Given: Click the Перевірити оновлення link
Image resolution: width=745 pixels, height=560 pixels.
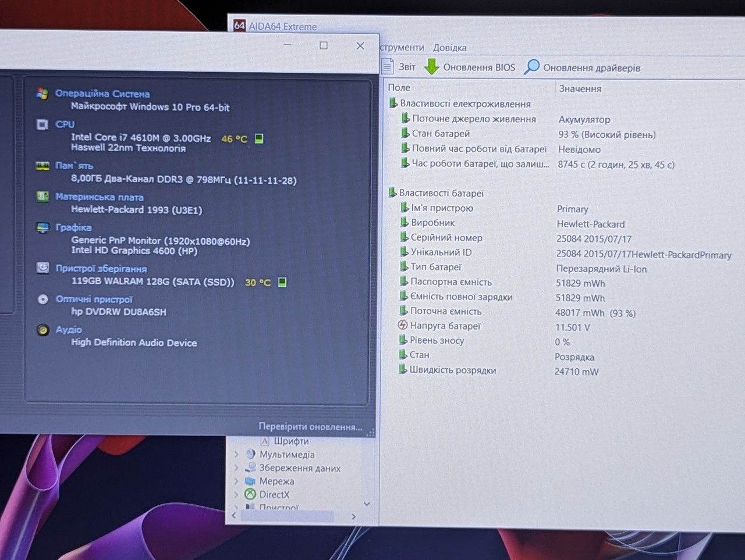Looking at the screenshot, I should 310,427.
